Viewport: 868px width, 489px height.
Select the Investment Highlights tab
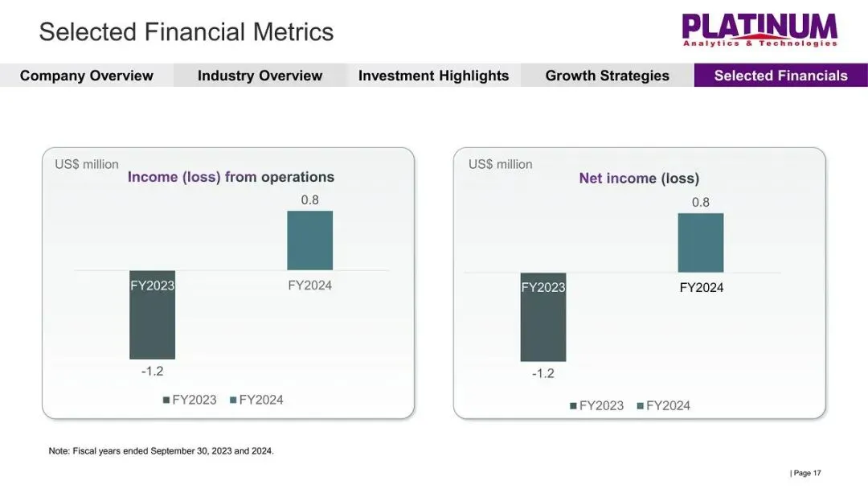pos(433,76)
